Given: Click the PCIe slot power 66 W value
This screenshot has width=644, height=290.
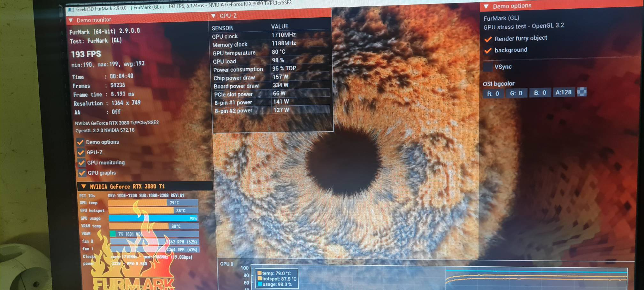Looking at the screenshot, I should coord(279,94).
